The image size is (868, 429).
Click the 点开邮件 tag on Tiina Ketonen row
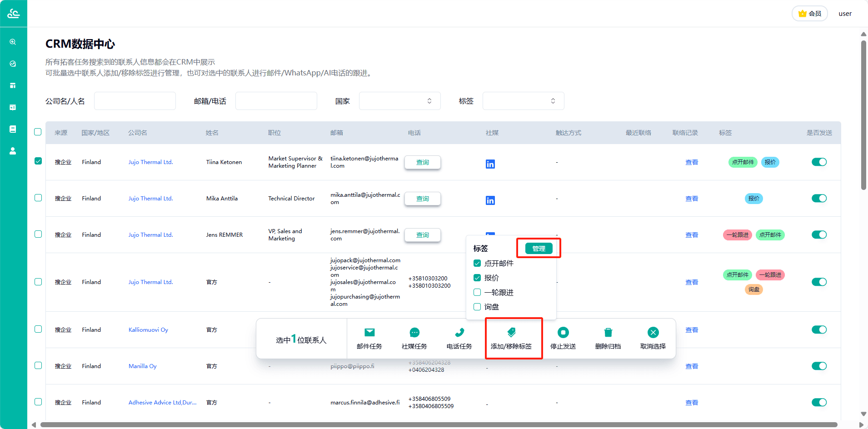[x=743, y=162]
